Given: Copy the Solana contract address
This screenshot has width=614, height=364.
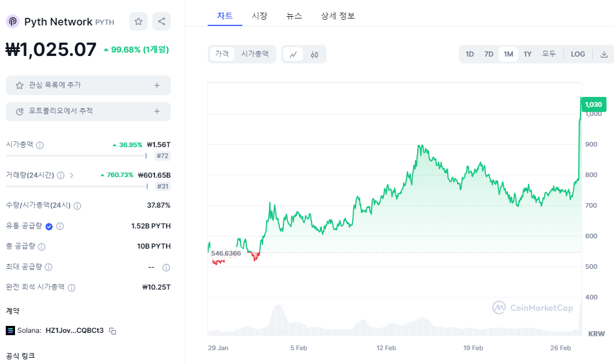Looking at the screenshot, I should [113, 331].
